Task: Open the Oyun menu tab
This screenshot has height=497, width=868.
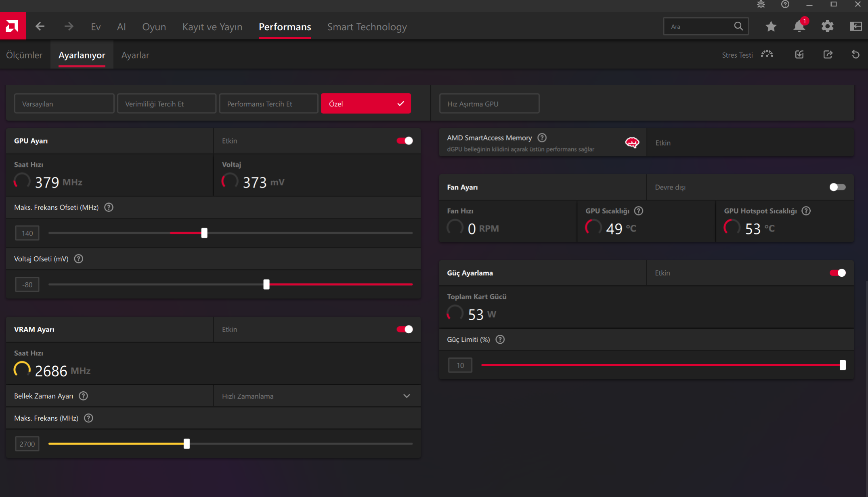Action: (154, 27)
